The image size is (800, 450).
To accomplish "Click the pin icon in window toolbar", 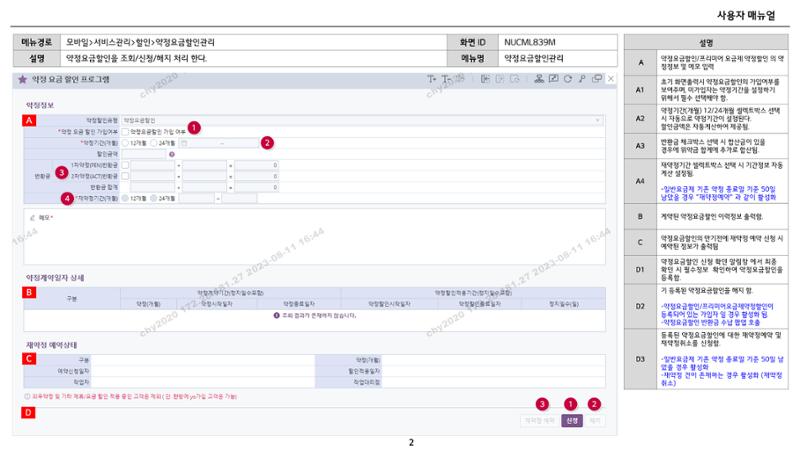I will [582, 79].
